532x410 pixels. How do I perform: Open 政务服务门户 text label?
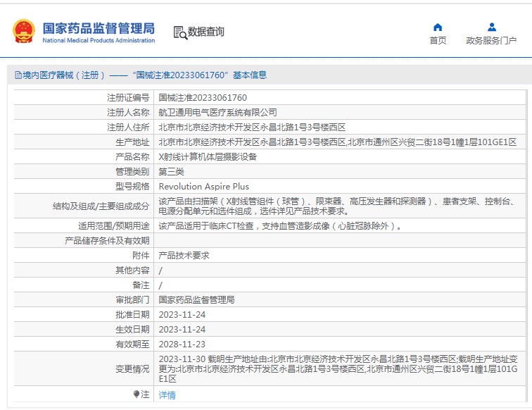tap(491, 41)
